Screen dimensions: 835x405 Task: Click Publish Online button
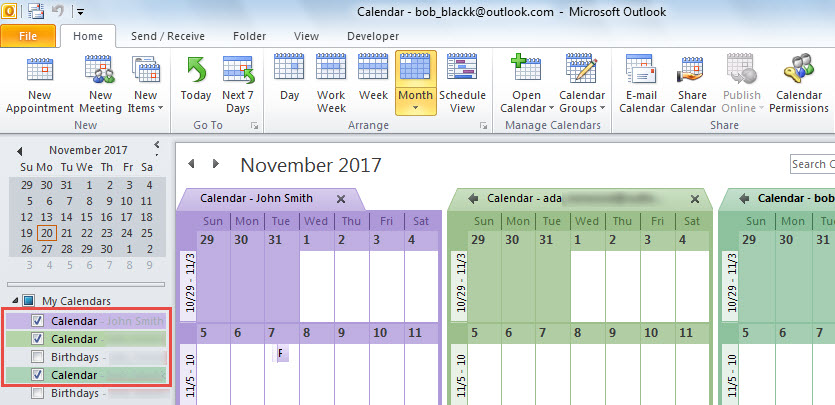coord(742,84)
